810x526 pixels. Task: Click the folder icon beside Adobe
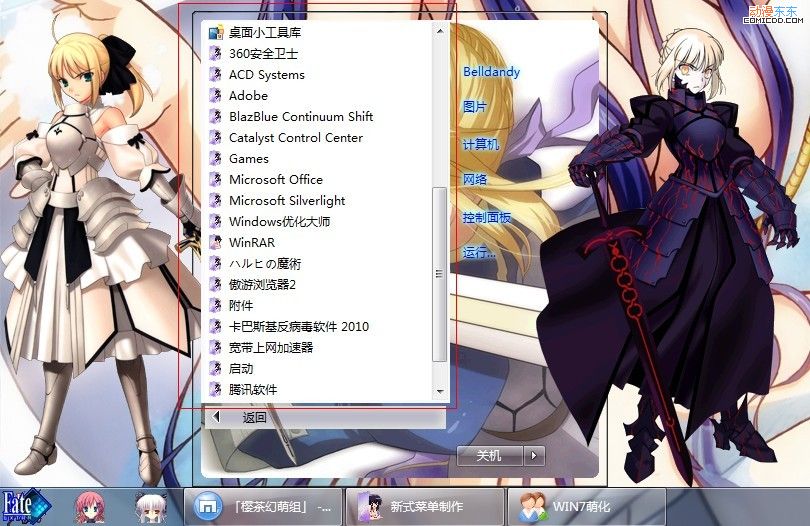click(215, 96)
